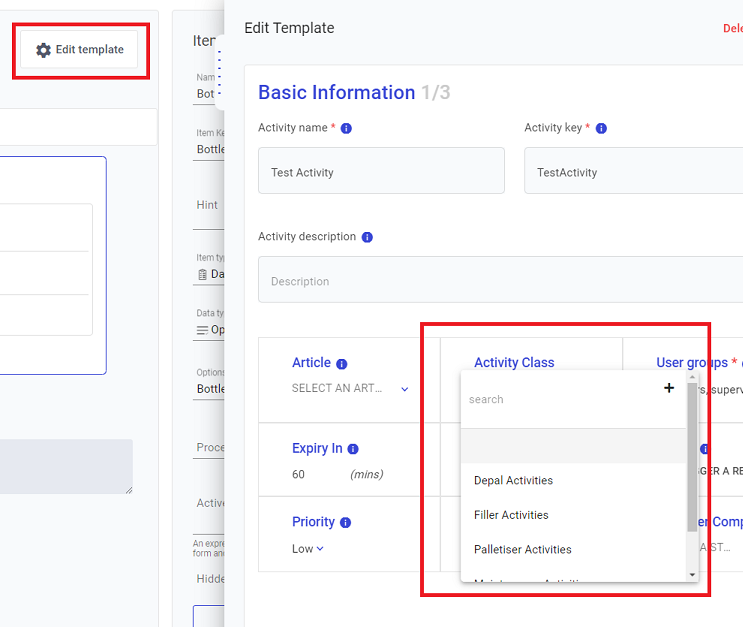
Task: Click the info icon beside Activity name
Action: [x=346, y=128]
